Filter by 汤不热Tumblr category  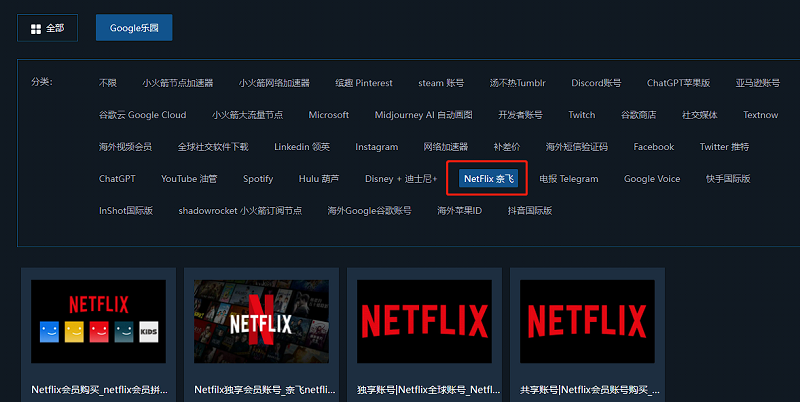(x=517, y=83)
